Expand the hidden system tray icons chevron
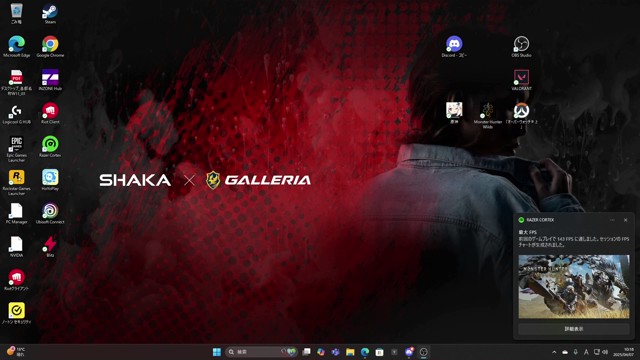The width and height of the screenshot is (640, 360). pyautogui.click(x=554, y=352)
